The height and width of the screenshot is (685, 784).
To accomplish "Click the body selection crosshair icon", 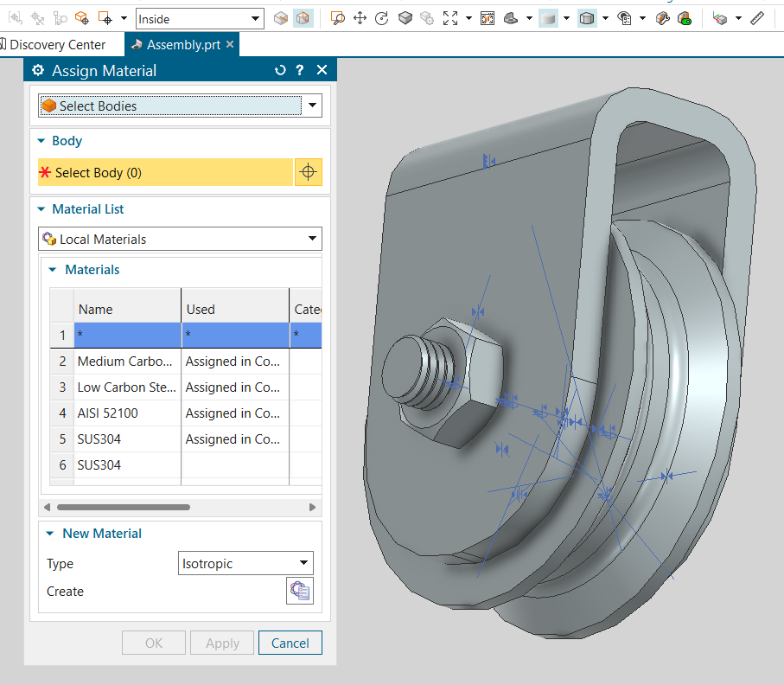I will (x=308, y=172).
